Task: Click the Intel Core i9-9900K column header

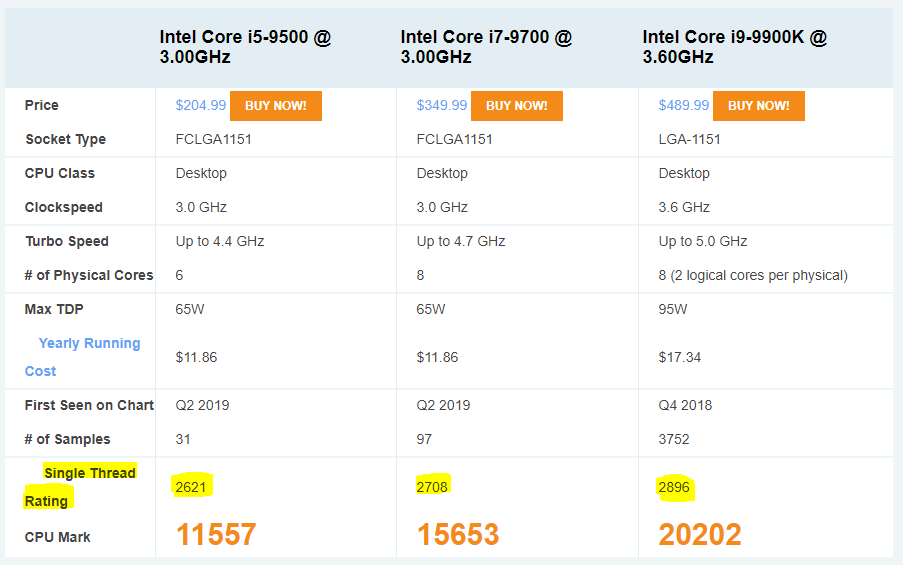Action: [x=735, y=47]
